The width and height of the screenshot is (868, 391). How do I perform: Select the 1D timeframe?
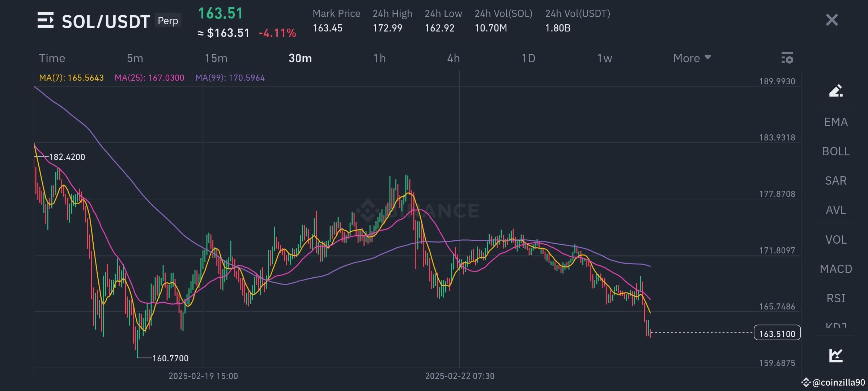tap(528, 58)
